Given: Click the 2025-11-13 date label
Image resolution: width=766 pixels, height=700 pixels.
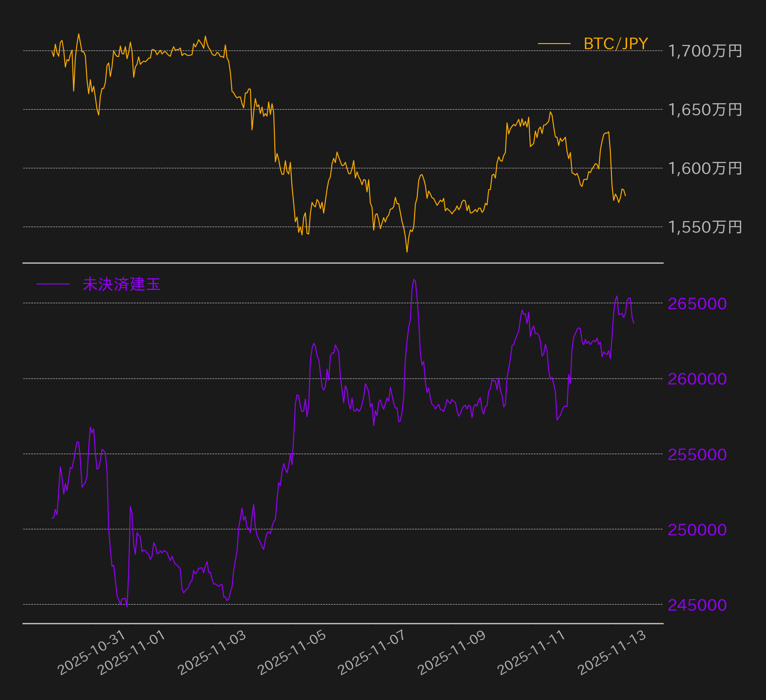Looking at the screenshot, I should tap(612, 652).
